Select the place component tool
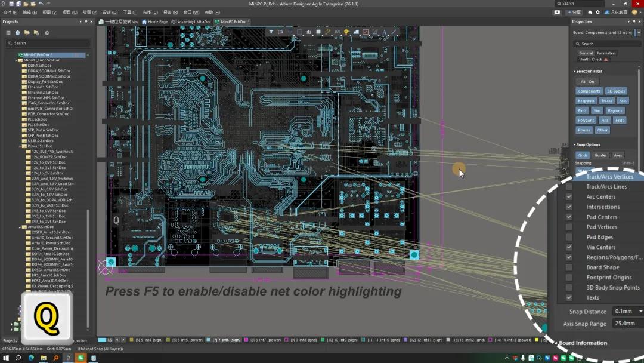The height and width of the screenshot is (363, 644). pos(318,32)
